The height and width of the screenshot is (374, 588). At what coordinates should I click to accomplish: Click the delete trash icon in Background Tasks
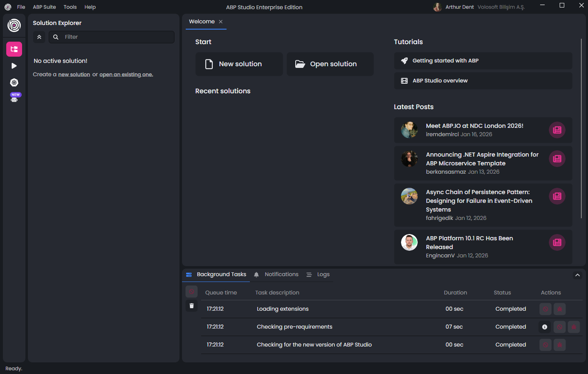tap(192, 306)
